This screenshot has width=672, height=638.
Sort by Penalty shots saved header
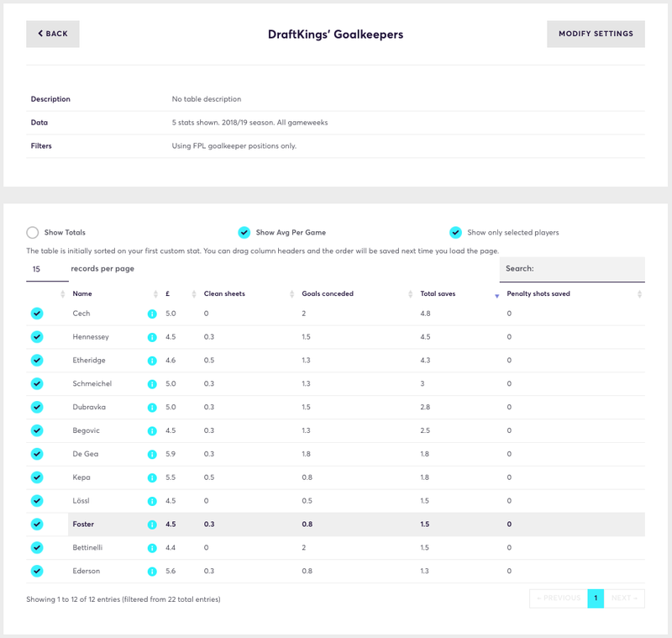coord(538,293)
